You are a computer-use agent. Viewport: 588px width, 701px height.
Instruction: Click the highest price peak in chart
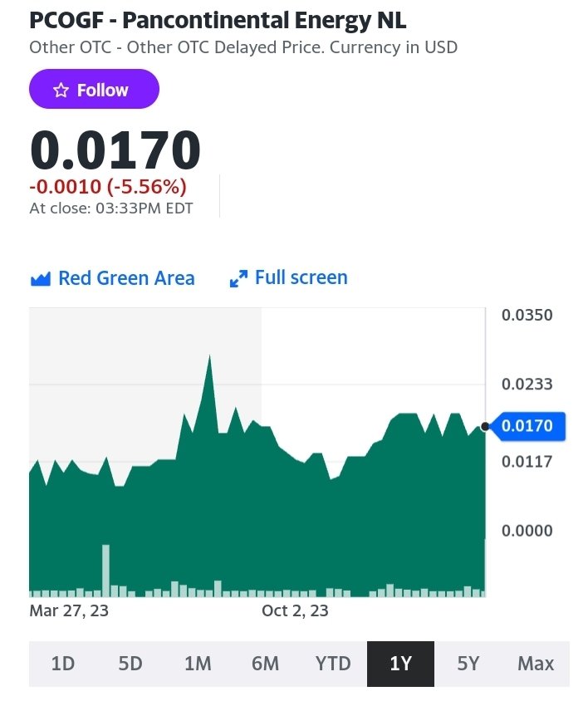click(x=210, y=356)
